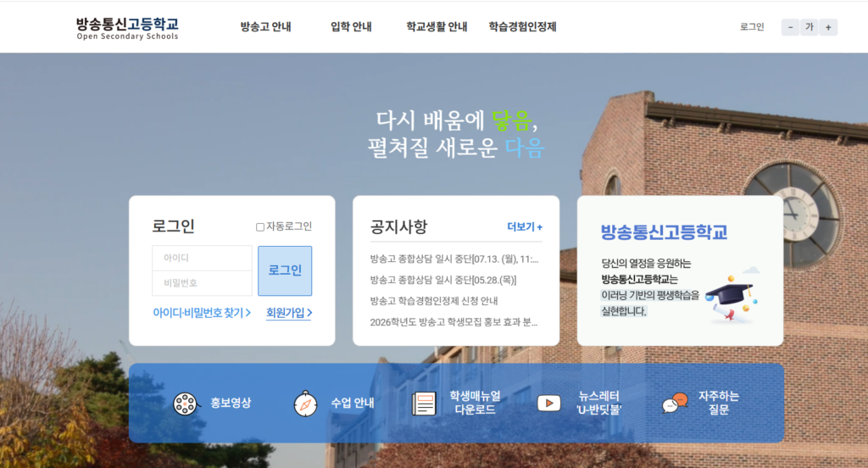Image resolution: width=868 pixels, height=468 pixels.
Task: Expand notices with 더보기 +
Action: pyautogui.click(x=525, y=227)
